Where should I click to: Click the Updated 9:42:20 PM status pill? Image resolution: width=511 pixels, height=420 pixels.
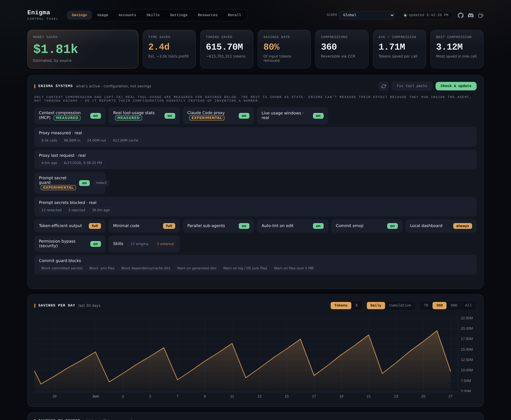pyautogui.click(x=426, y=15)
